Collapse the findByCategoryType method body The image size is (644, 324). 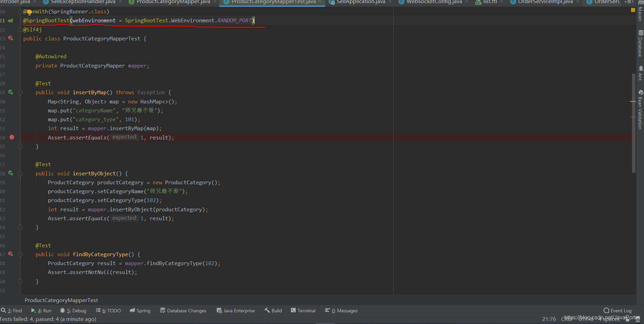point(20,254)
